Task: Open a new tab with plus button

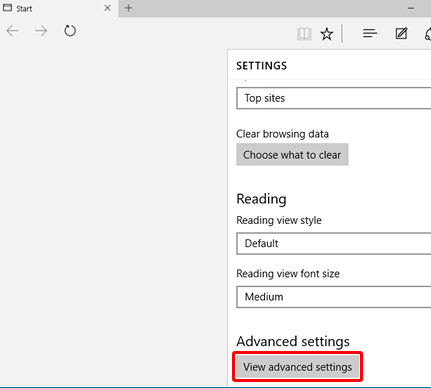Action: [x=129, y=8]
